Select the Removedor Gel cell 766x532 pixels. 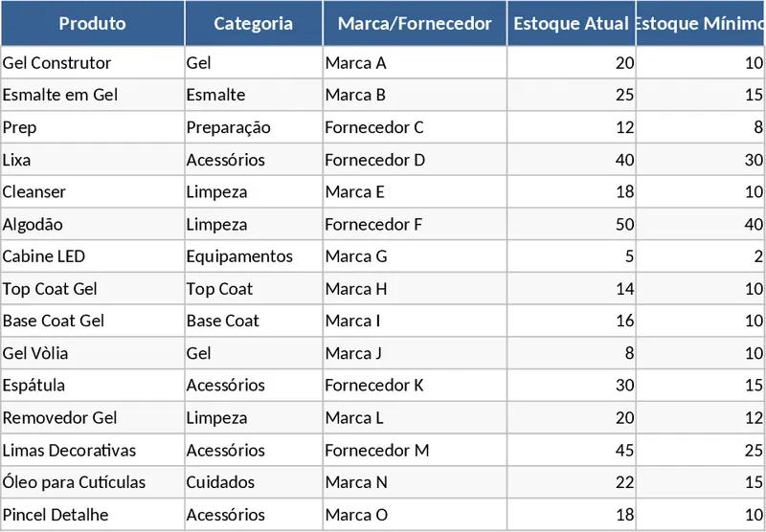coord(92,418)
